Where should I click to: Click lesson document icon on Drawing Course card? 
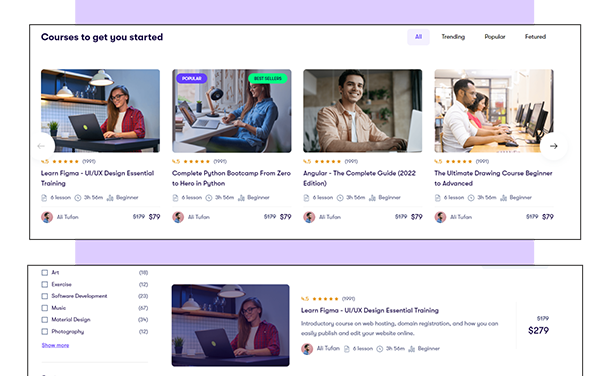pyautogui.click(x=437, y=198)
